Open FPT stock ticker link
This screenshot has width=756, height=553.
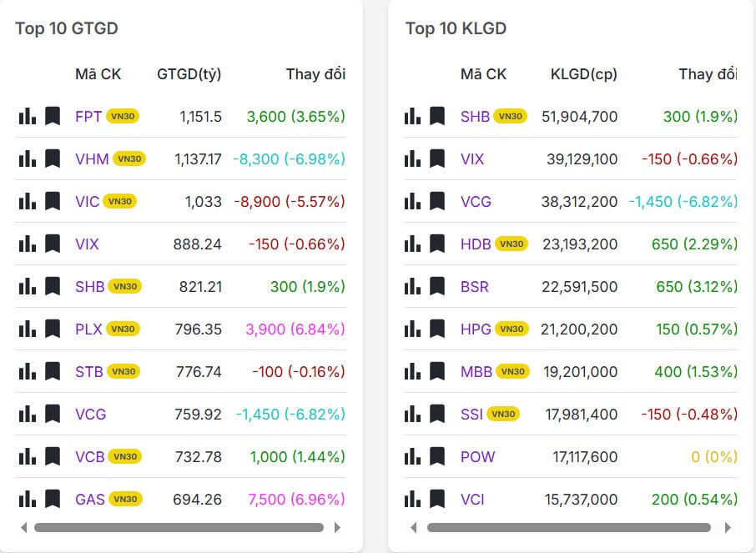tap(88, 116)
